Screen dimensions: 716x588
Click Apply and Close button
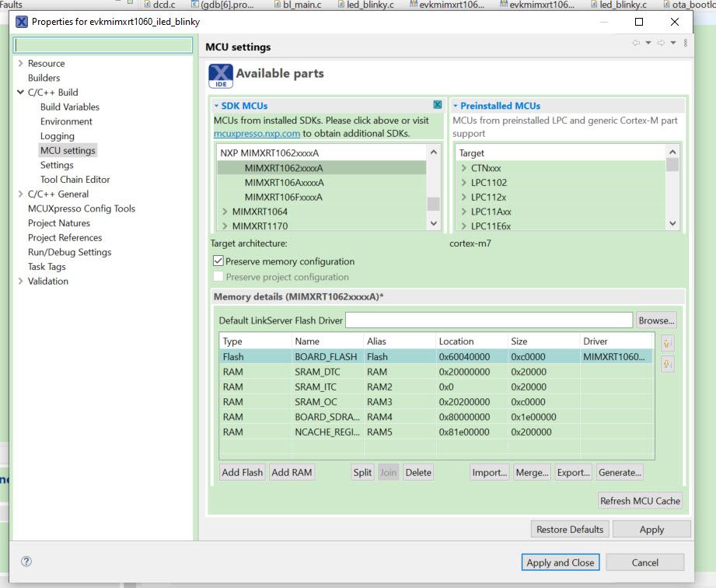tap(561, 562)
